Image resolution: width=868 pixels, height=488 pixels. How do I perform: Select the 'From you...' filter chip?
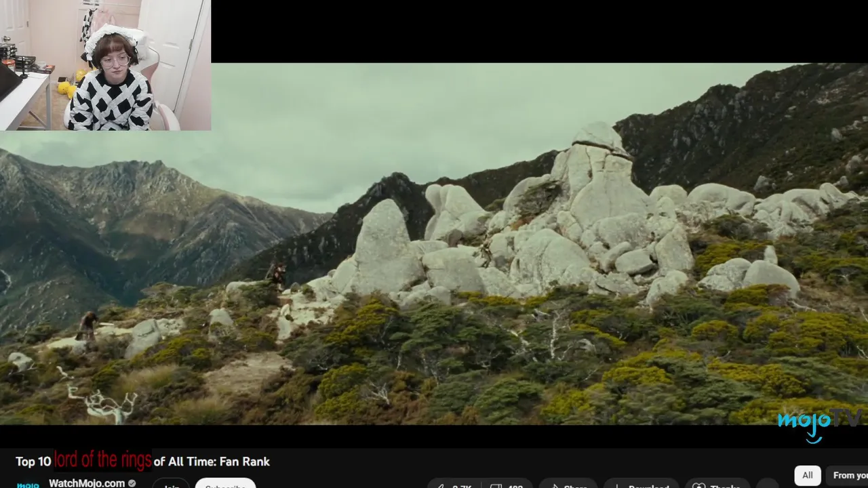click(848, 475)
